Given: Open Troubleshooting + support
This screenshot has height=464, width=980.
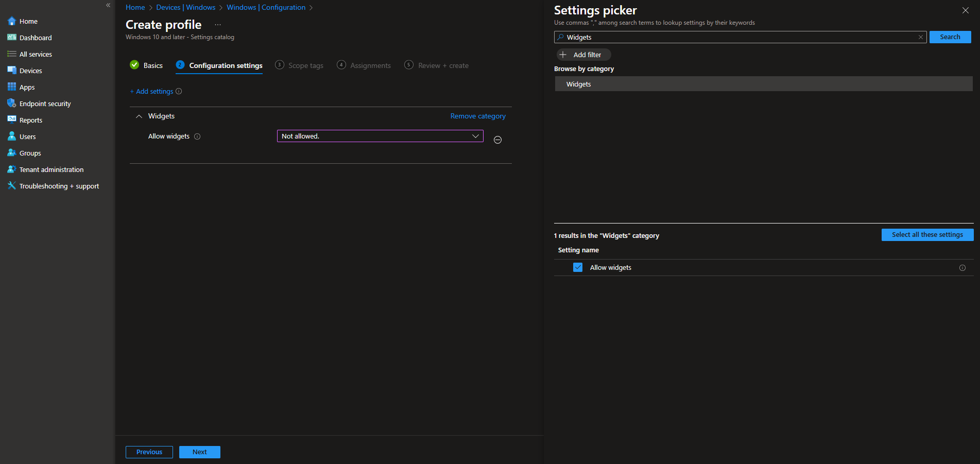Looking at the screenshot, I should (x=58, y=185).
